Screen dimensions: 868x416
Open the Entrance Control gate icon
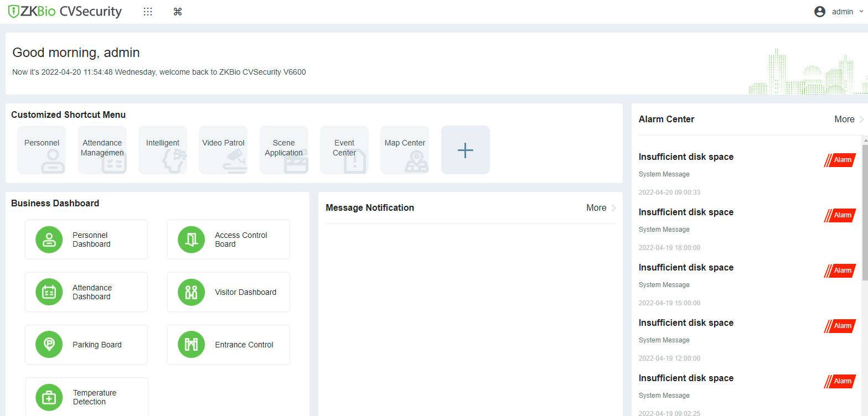(x=192, y=345)
